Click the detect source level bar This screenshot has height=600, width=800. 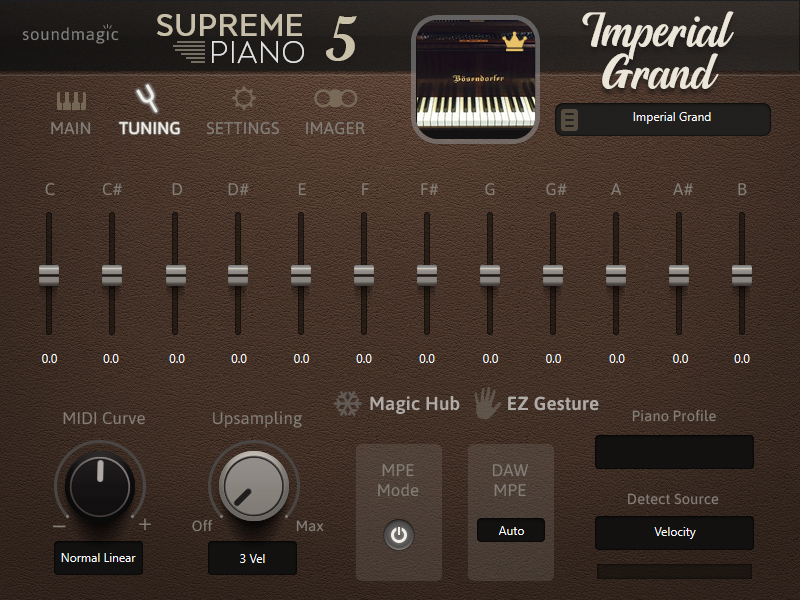pyautogui.click(x=674, y=571)
